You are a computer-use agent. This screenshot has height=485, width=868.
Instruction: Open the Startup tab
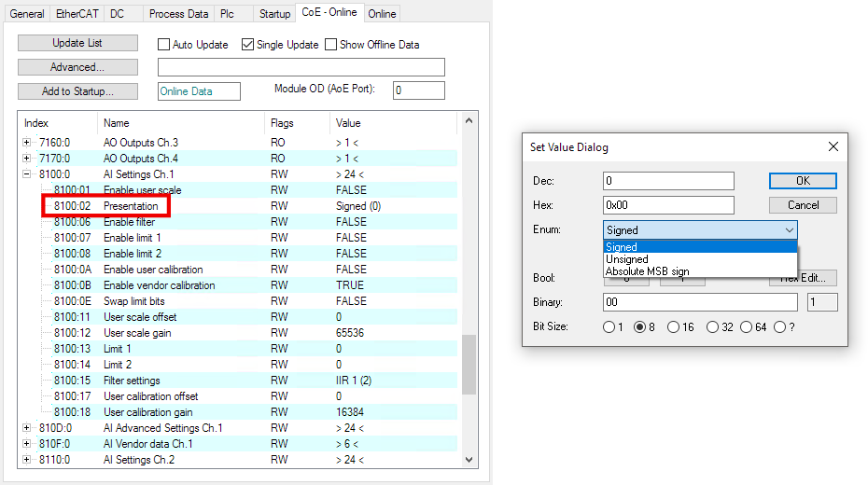pyautogui.click(x=274, y=13)
